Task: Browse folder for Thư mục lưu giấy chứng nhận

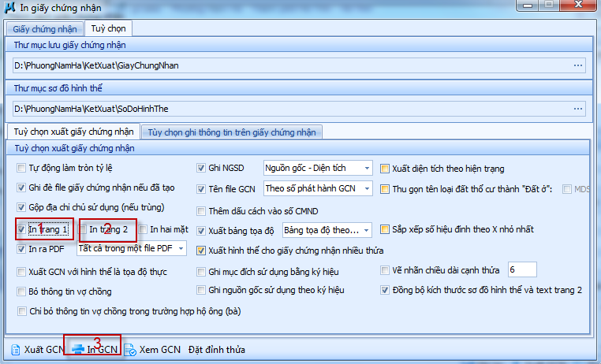Action: coord(578,65)
